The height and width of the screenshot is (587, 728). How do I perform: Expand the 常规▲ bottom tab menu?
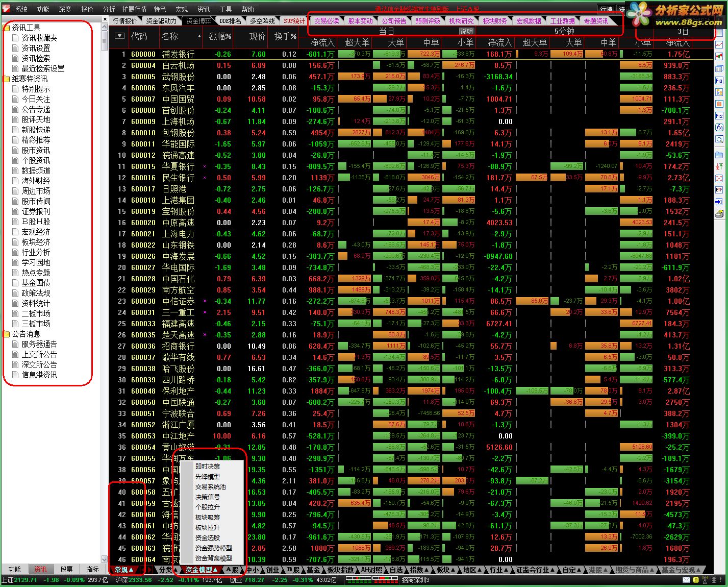pyautogui.click(x=124, y=570)
